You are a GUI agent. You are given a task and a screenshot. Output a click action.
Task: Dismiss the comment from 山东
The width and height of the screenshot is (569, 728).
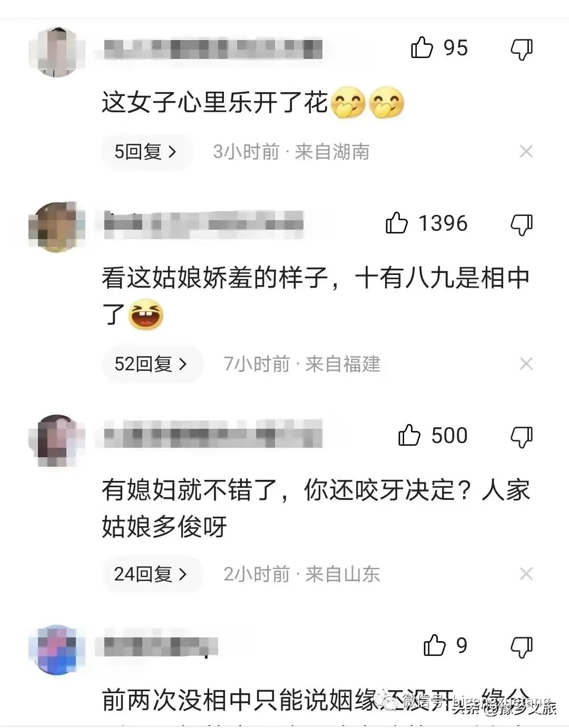pos(526,574)
